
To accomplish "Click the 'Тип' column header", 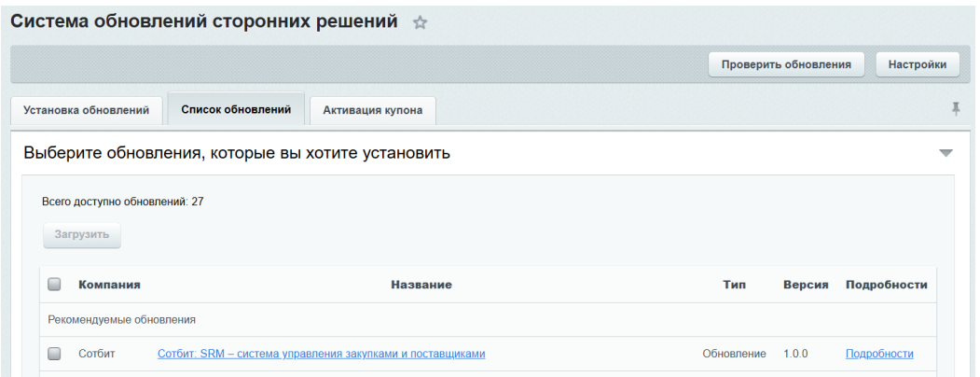I will [x=735, y=286].
